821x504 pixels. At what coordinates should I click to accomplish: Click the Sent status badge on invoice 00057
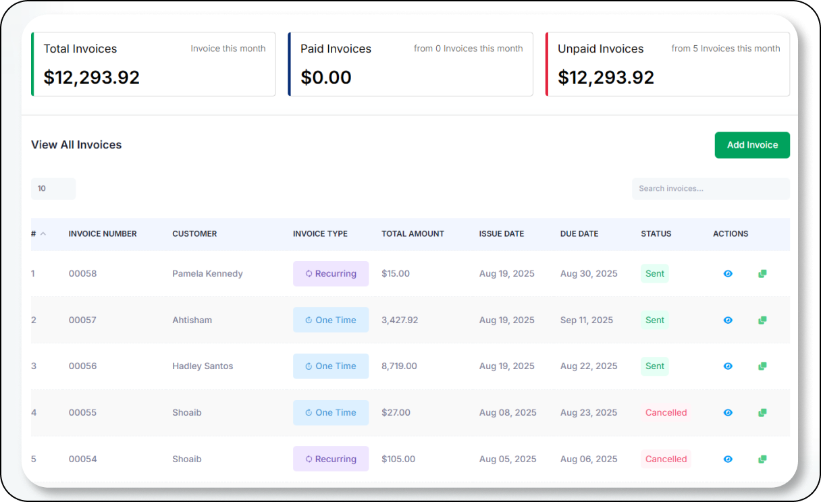tap(654, 320)
